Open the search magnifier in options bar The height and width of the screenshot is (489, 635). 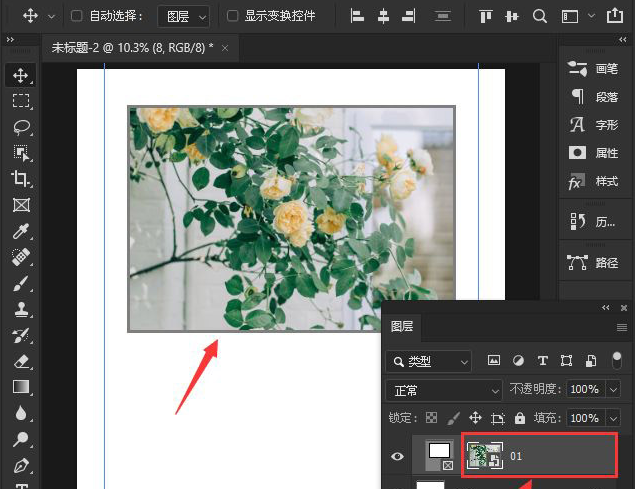pos(539,16)
